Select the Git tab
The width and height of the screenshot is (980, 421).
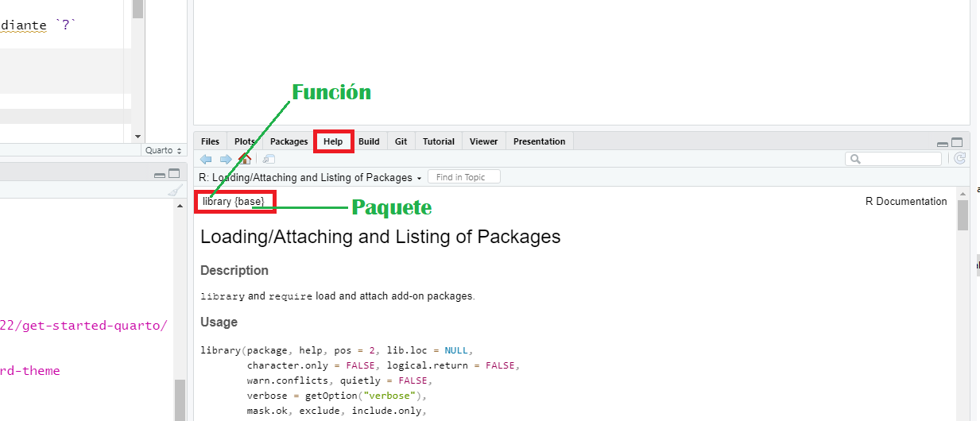pyautogui.click(x=401, y=141)
